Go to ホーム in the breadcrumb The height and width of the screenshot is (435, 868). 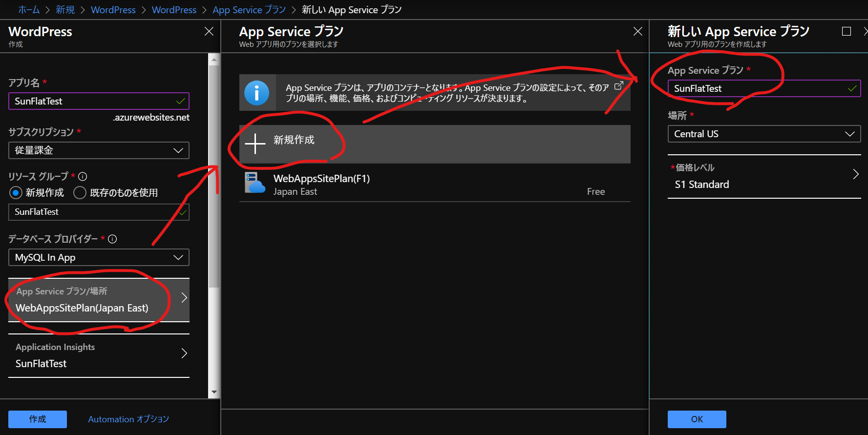[29, 10]
